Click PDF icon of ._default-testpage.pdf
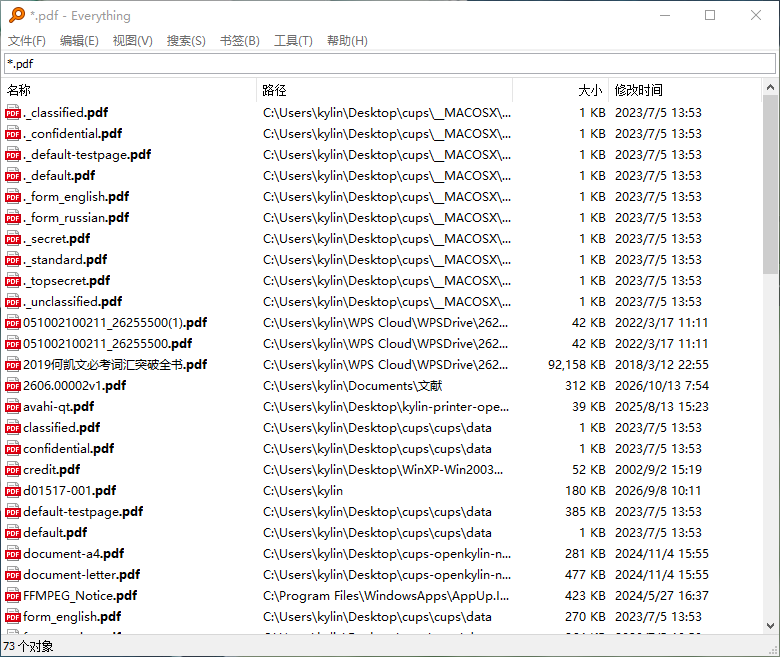This screenshot has width=780, height=657. click(x=13, y=155)
